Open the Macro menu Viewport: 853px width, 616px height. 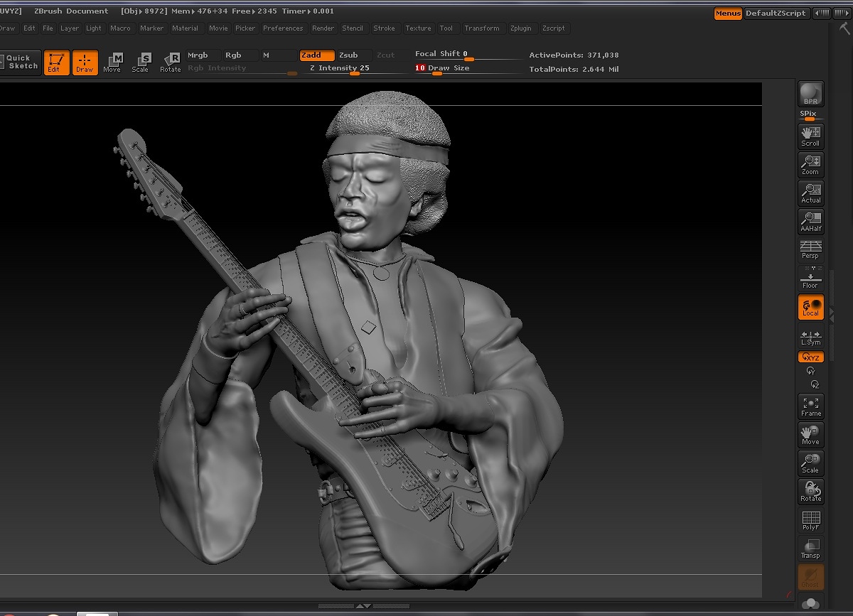120,28
